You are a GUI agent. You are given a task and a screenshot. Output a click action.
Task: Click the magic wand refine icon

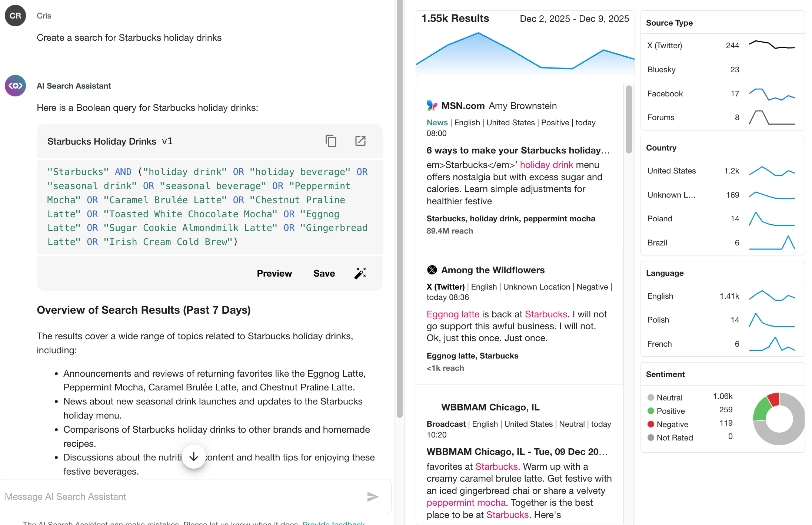(x=360, y=273)
